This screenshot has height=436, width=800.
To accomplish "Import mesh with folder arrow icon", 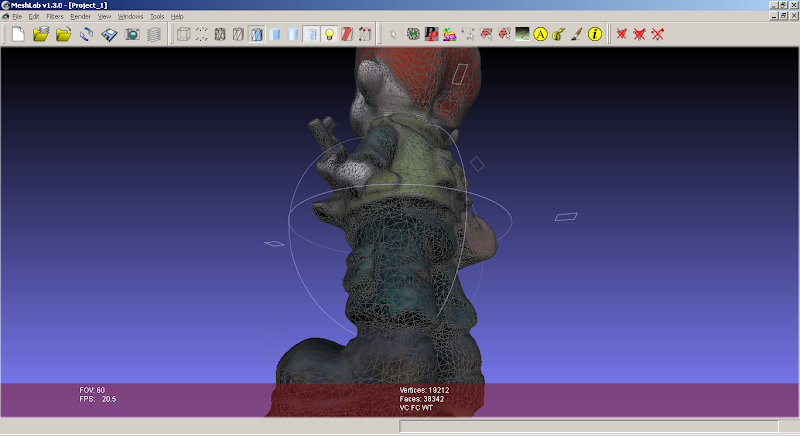I will click(64, 34).
